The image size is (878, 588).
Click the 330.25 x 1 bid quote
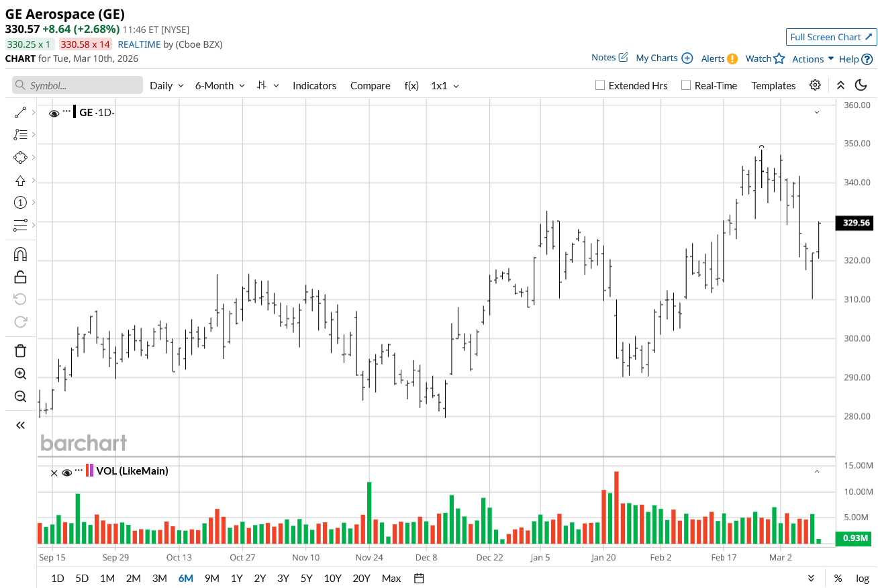coord(30,44)
